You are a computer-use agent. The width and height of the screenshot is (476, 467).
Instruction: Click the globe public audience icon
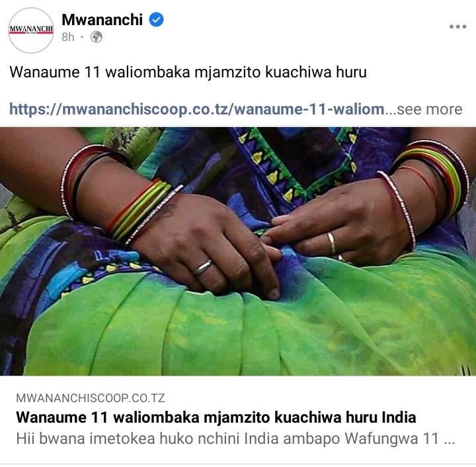point(97,37)
